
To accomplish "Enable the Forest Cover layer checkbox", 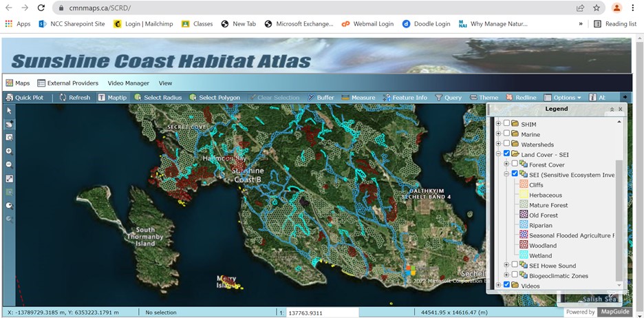I will point(515,164).
